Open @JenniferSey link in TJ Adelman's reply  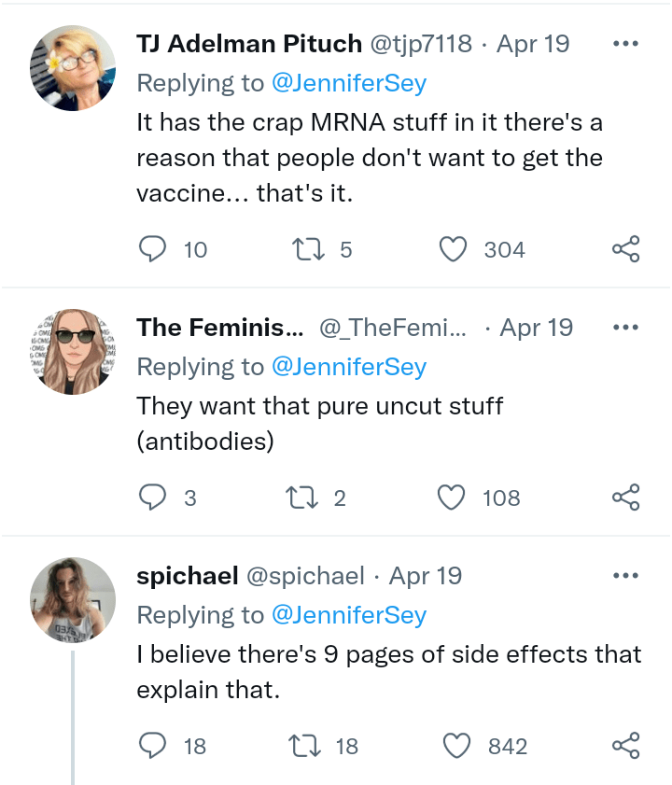pos(348,82)
